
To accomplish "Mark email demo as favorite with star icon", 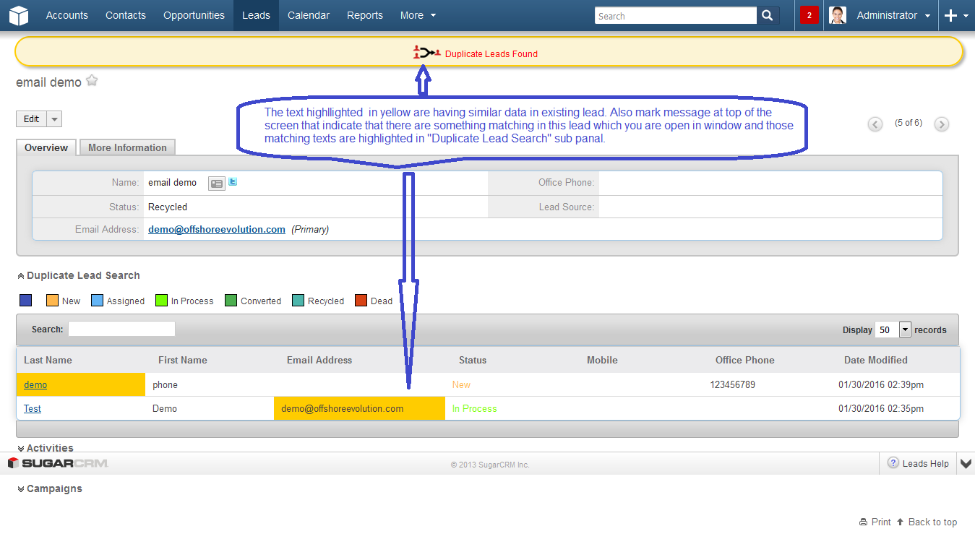I will click(x=91, y=79).
